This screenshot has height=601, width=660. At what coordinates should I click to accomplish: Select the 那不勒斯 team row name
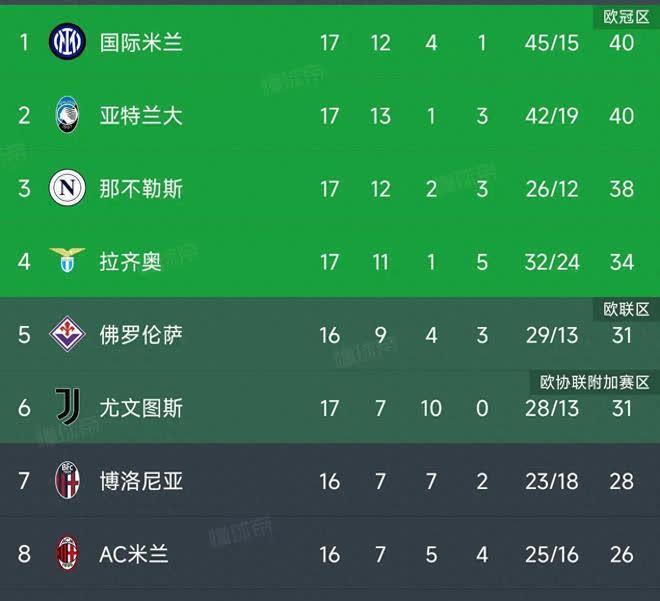[x=141, y=189]
